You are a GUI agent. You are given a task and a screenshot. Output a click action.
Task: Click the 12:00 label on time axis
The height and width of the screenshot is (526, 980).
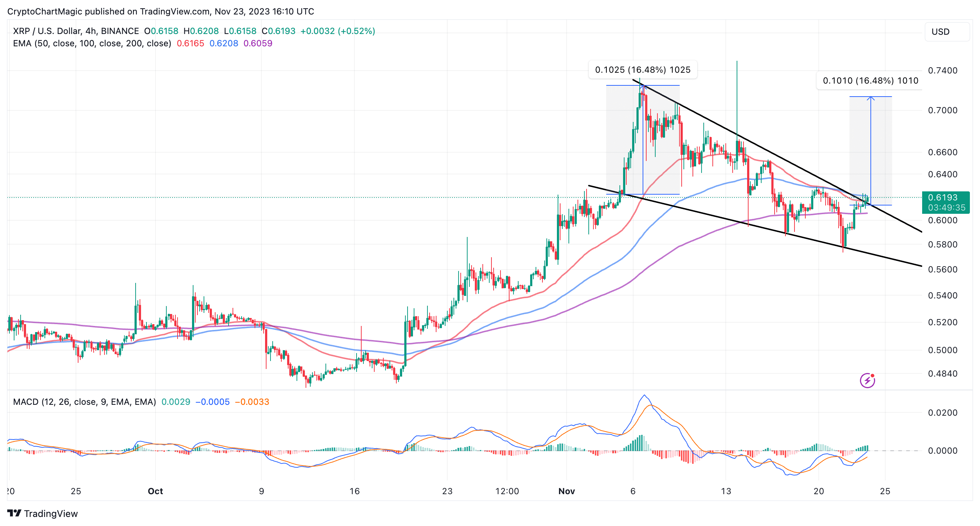pos(507,491)
